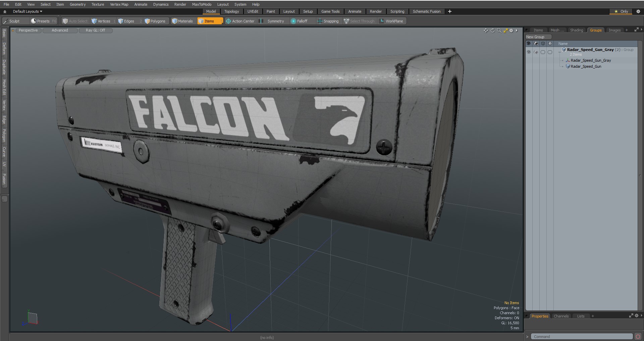This screenshot has width=644, height=341.
Task: Activate Items selection mode
Action: (210, 21)
